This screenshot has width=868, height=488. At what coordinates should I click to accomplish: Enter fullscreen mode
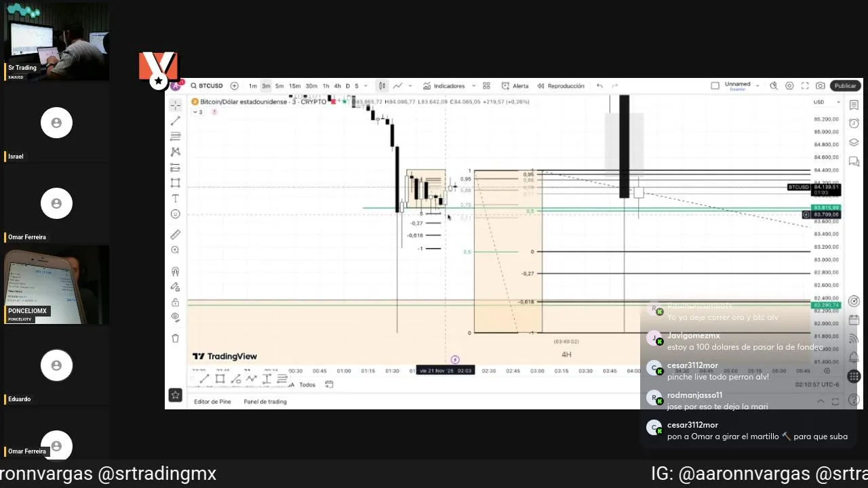[x=805, y=86]
